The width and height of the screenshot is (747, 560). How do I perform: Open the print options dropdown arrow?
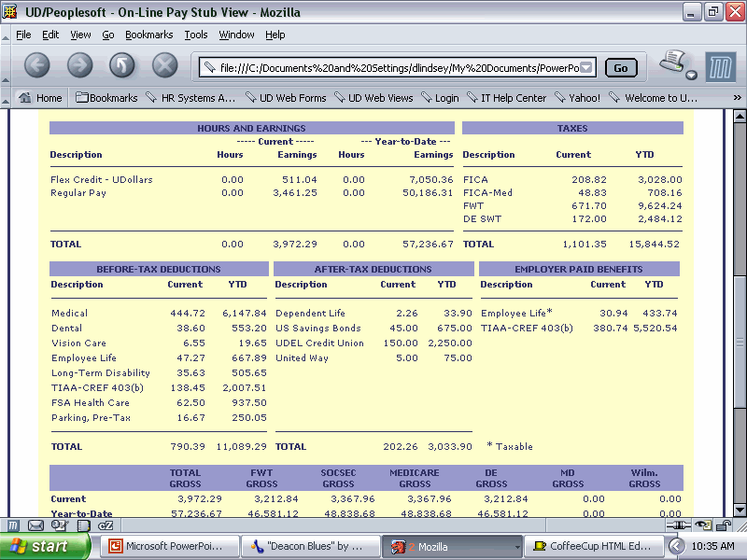(691, 75)
